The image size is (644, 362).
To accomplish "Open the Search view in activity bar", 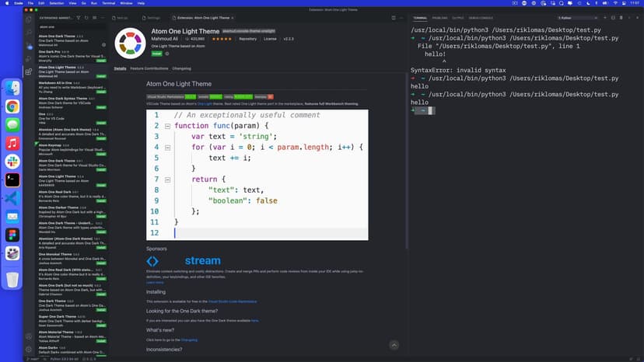I will click(29, 30).
